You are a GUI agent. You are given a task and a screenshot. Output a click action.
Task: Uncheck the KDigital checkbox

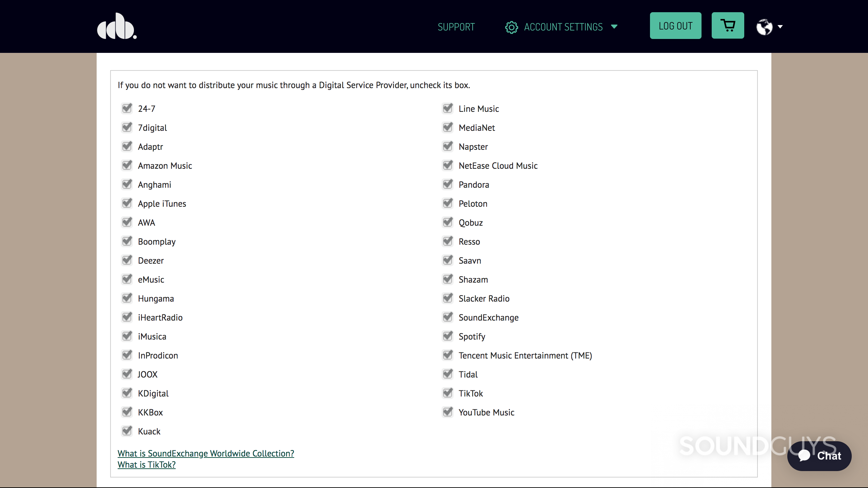click(127, 393)
